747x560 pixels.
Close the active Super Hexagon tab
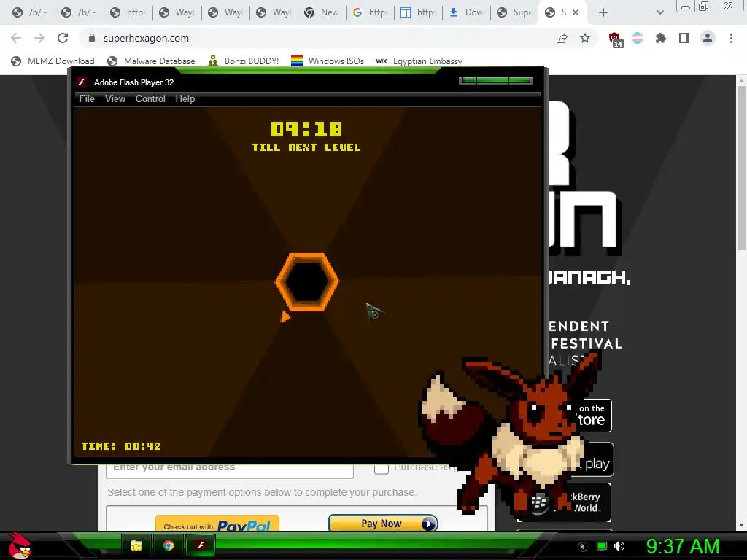[x=576, y=12]
